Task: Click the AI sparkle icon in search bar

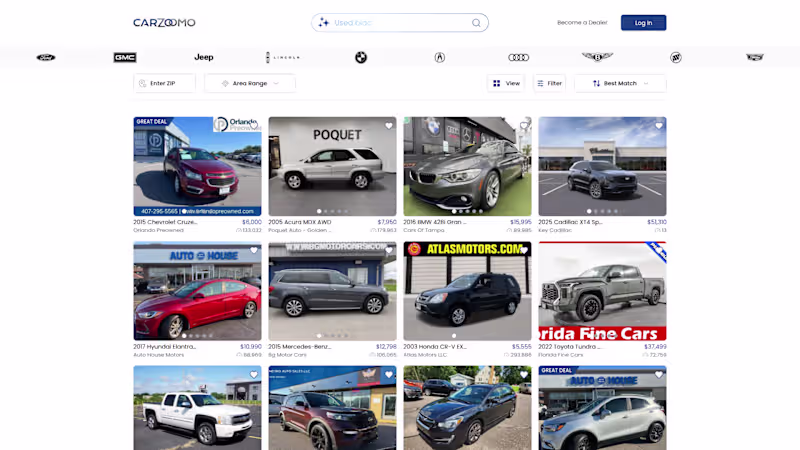Action: point(323,22)
